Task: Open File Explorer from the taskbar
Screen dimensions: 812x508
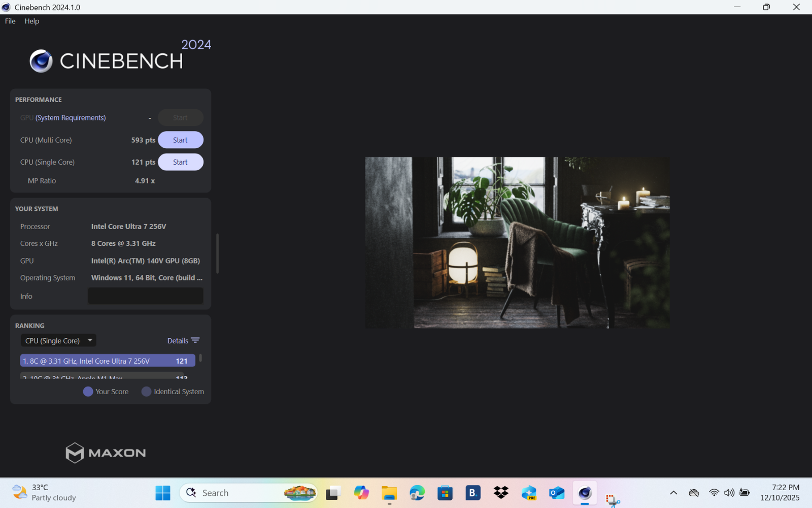Action: (x=389, y=493)
